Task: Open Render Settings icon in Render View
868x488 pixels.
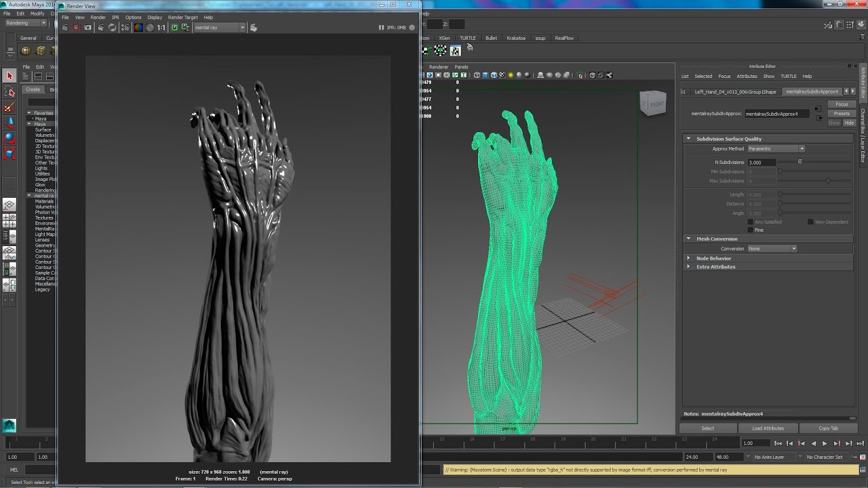Action: pyautogui.click(x=125, y=28)
